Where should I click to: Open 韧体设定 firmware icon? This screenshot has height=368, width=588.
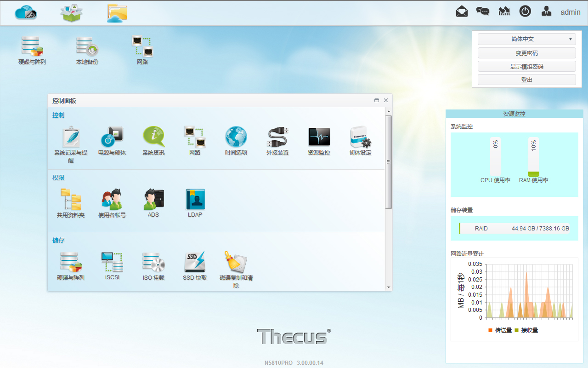(360, 138)
